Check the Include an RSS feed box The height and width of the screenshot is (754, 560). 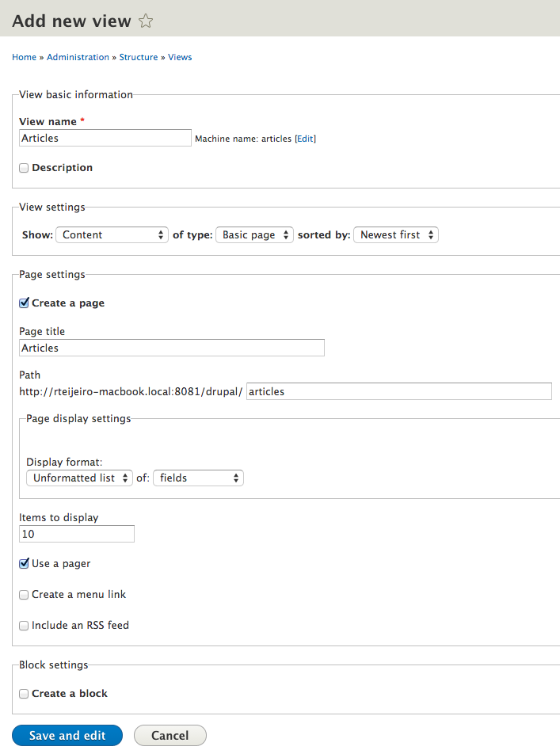pyautogui.click(x=24, y=626)
